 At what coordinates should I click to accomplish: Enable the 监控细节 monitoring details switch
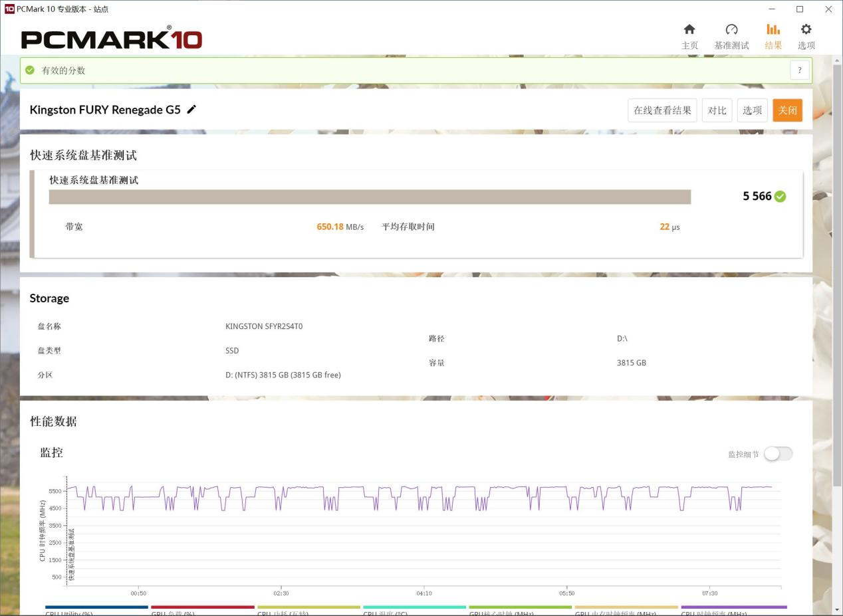click(777, 454)
